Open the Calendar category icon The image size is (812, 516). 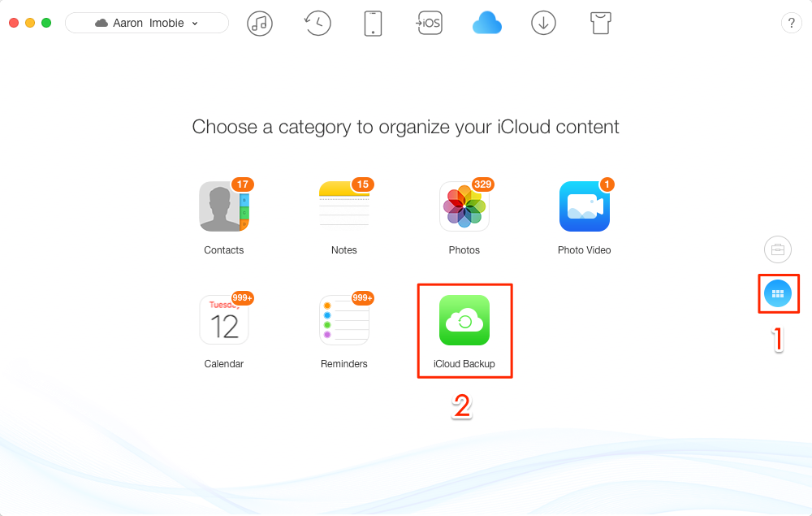pyautogui.click(x=224, y=320)
